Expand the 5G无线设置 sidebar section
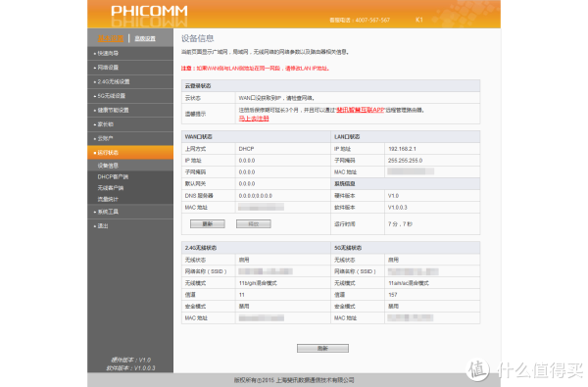Screen dimensions: 588x387 coord(130,96)
